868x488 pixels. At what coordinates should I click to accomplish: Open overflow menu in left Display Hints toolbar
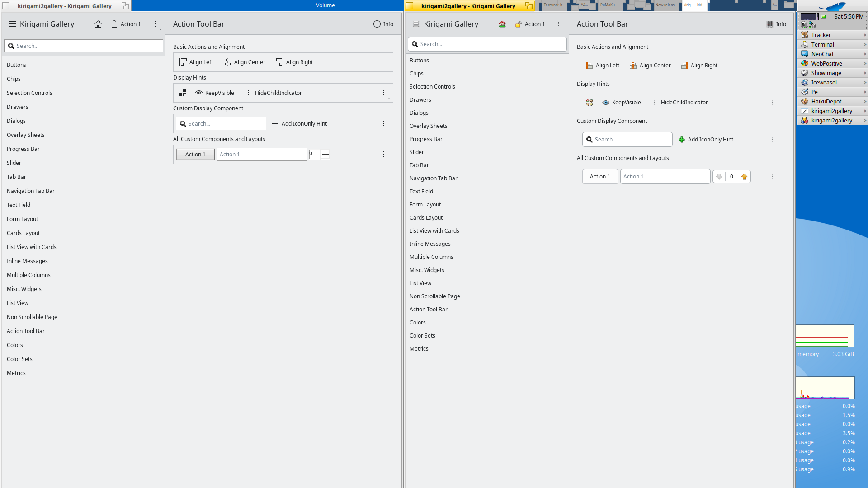click(384, 93)
